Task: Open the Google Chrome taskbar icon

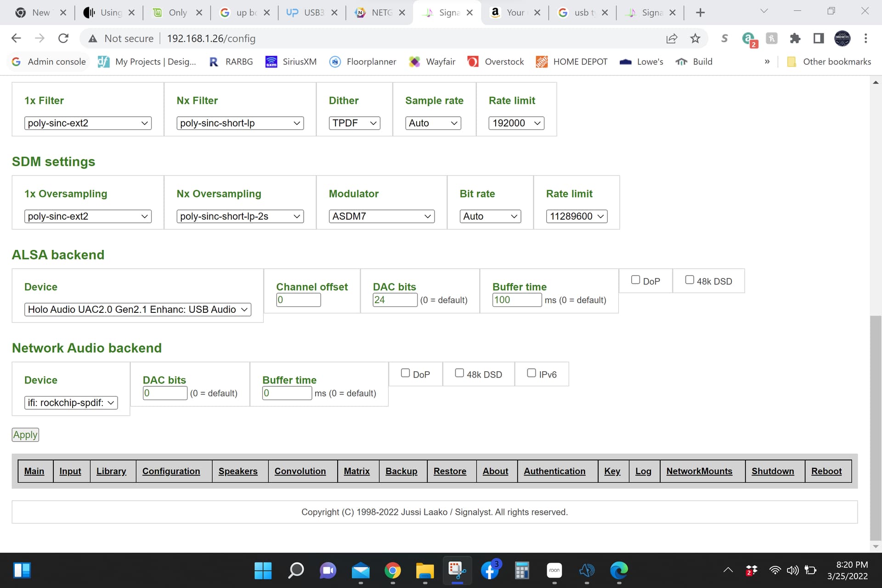Action: coord(393,571)
